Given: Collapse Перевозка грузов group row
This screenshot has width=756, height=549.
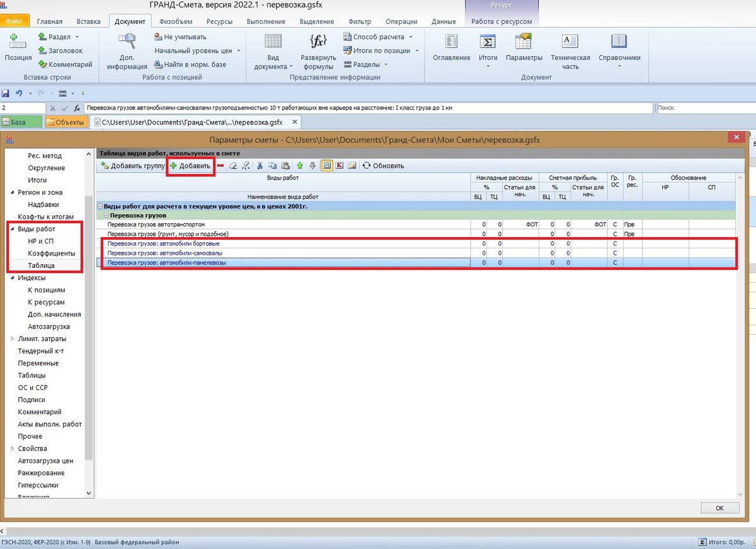Looking at the screenshot, I should pyautogui.click(x=106, y=216).
